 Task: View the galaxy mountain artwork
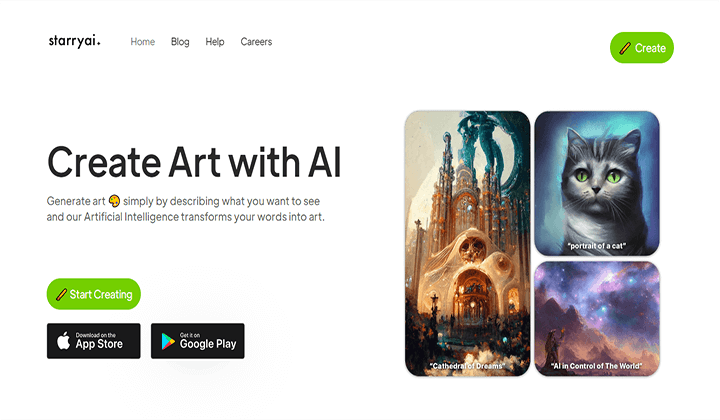point(597,319)
